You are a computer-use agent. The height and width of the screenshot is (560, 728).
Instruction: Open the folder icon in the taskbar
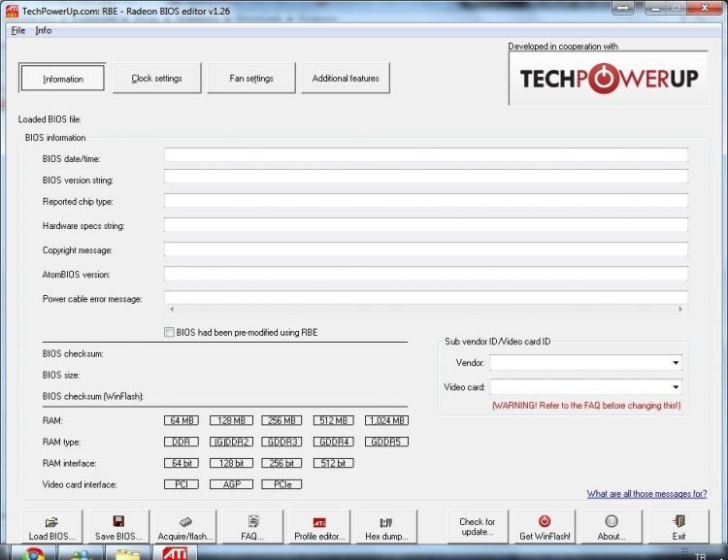click(x=127, y=553)
